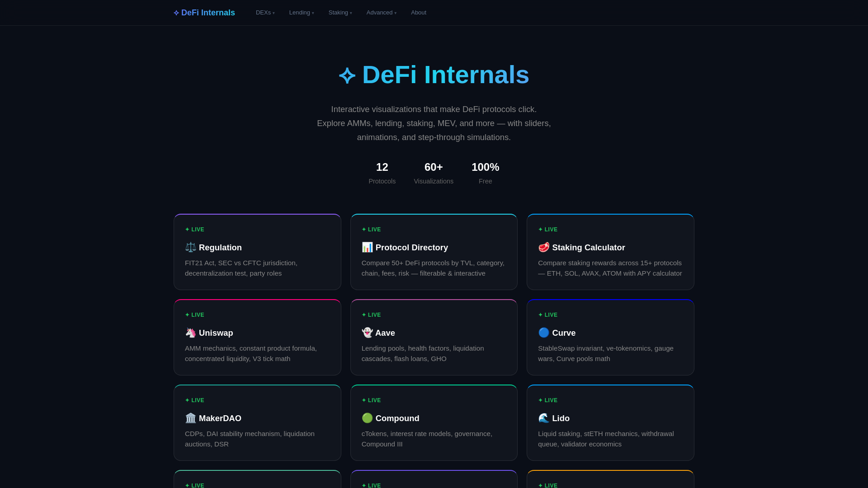The width and height of the screenshot is (868, 488).
Task: Open the Compound card title
Action: [397, 418]
